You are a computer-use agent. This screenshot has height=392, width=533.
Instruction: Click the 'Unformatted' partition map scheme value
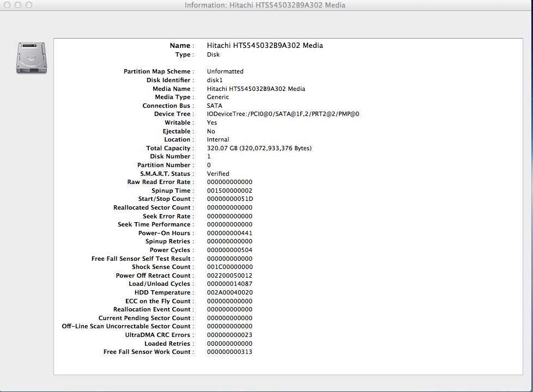[225, 71]
